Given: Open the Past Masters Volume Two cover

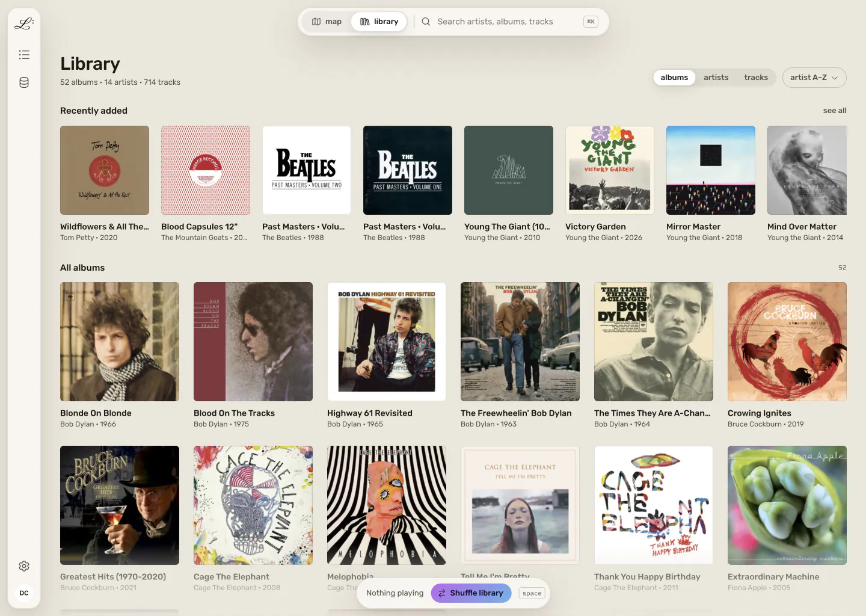Looking at the screenshot, I should [x=307, y=170].
